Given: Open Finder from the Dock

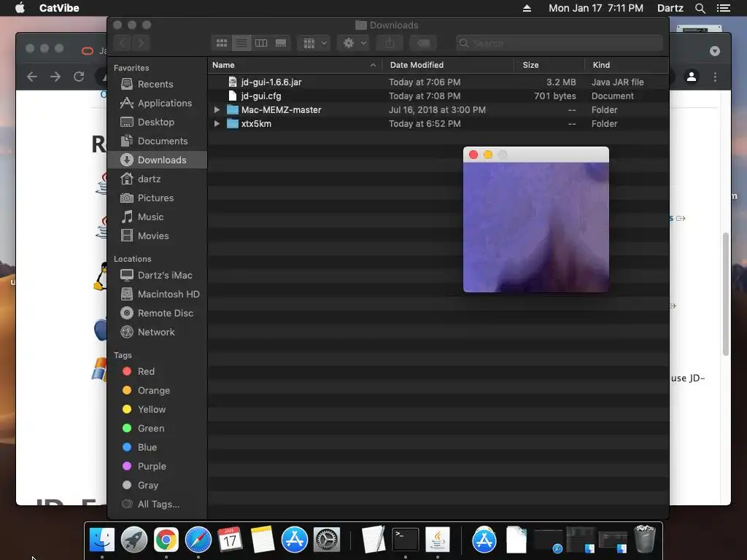Looking at the screenshot, I should [x=102, y=540].
